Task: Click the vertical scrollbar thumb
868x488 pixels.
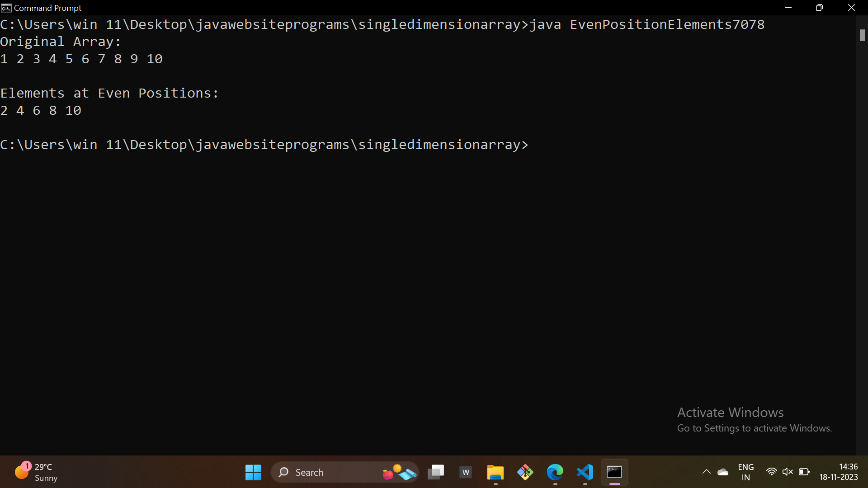Action: point(862,35)
